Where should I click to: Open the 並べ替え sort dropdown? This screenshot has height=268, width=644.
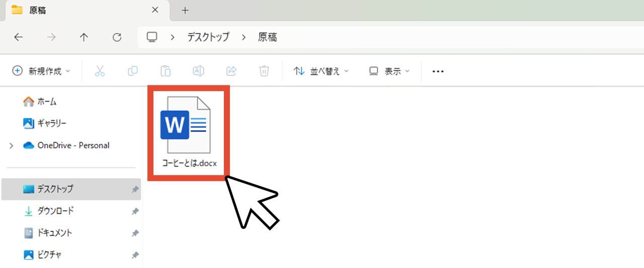coord(321,71)
